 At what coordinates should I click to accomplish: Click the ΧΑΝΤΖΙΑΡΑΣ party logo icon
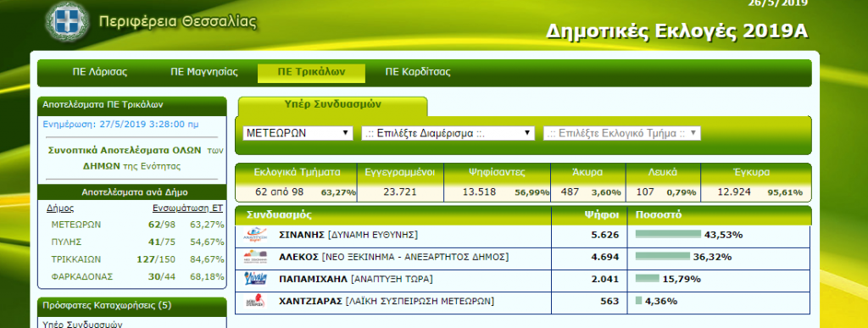pos(255,302)
